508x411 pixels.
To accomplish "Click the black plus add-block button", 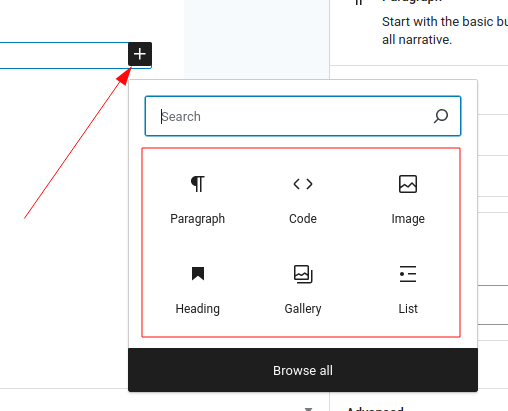I will (x=140, y=54).
